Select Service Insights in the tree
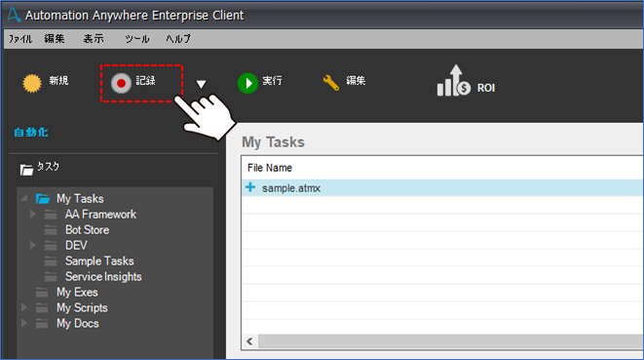This screenshot has height=360, width=644. (103, 276)
